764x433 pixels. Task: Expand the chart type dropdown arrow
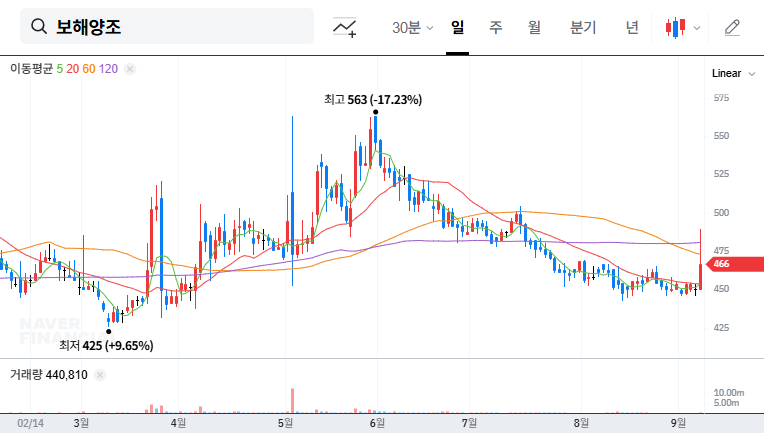(697, 28)
